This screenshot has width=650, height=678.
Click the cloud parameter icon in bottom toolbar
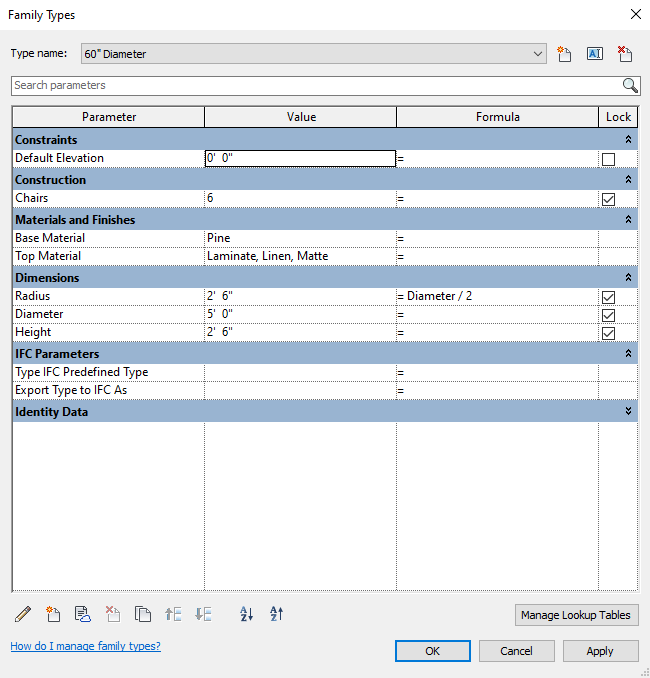click(83, 614)
